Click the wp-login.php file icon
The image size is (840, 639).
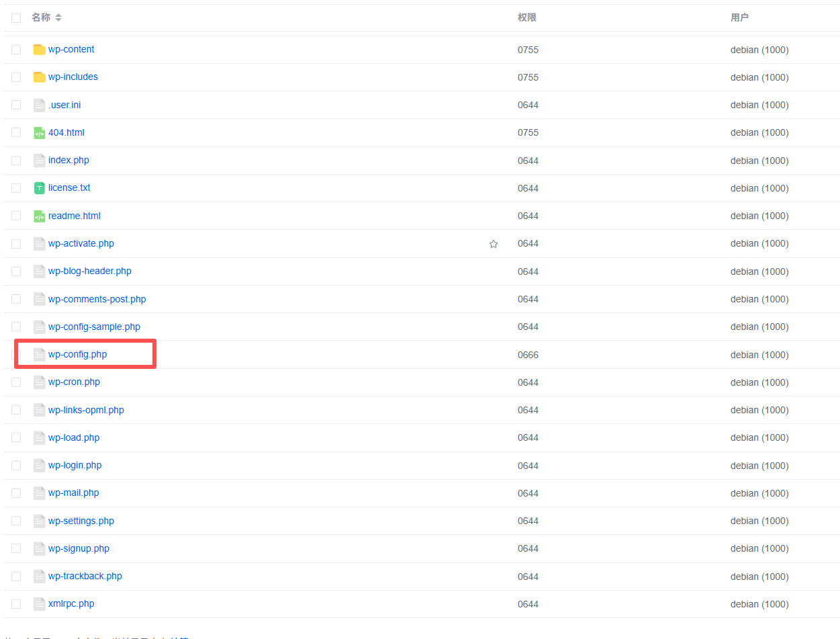coord(40,465)
